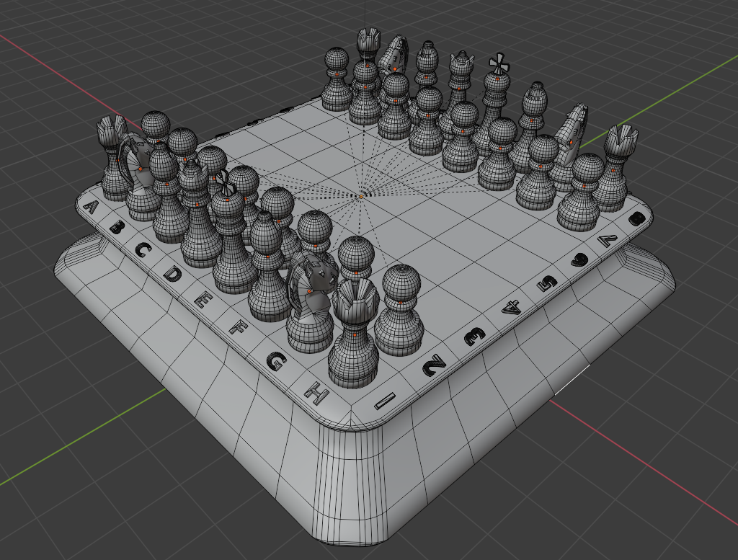Screen dimensions: 738x560
Task: Select the letter G on the board edge
Action: 276,361
